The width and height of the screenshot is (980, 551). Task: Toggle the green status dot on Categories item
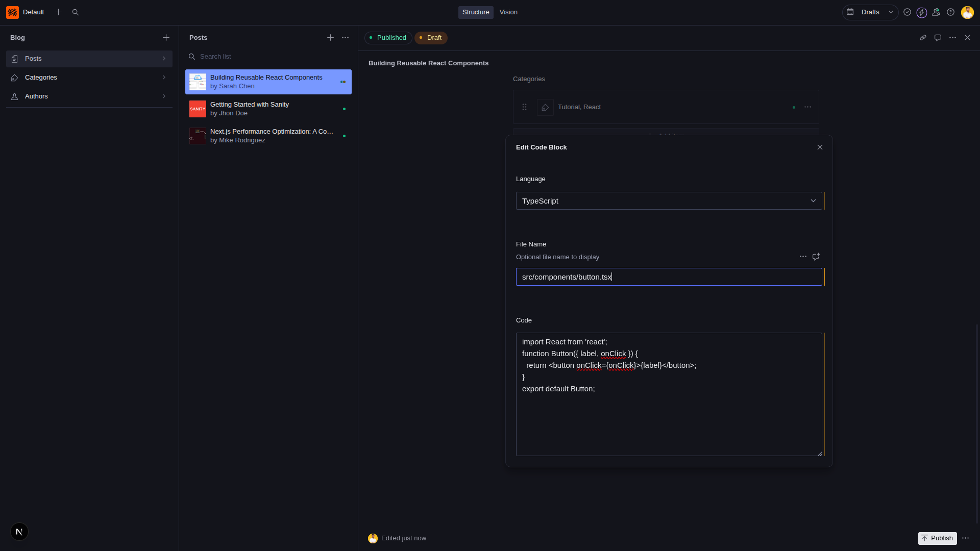click(x=793, y=107)
